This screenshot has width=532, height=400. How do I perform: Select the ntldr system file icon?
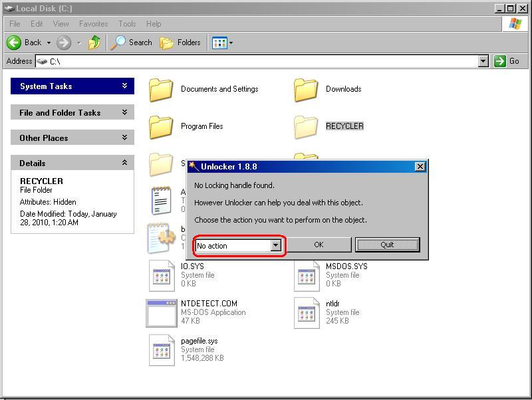click(x=307, y=313)
